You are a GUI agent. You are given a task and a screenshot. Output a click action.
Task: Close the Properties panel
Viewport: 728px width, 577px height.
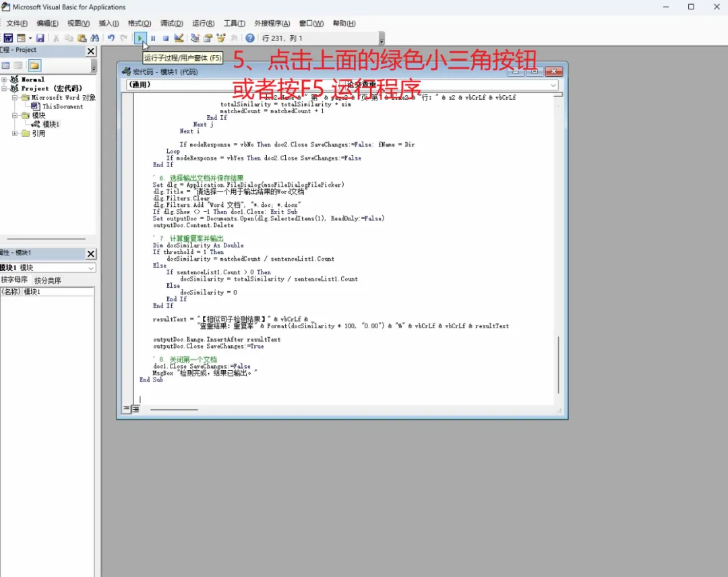click(x=91, y=253)
